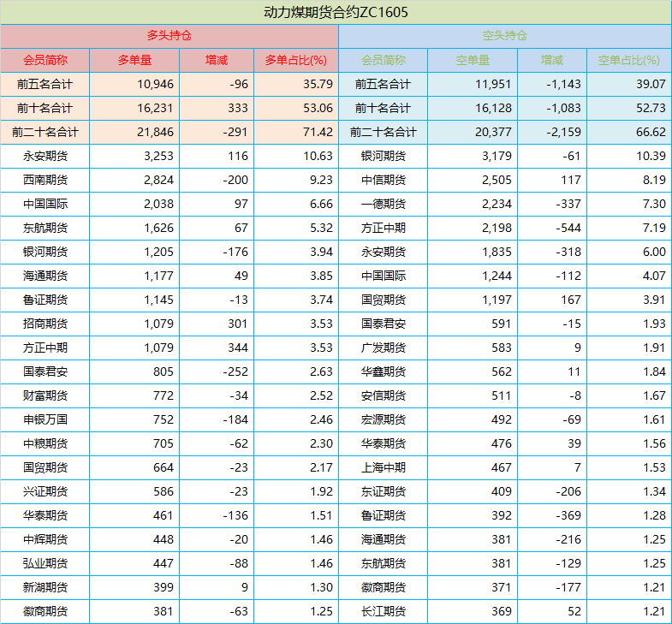Screen dimensions: 672x624
Task: Select 永安期货 in the long-position column
Action: 45,156
